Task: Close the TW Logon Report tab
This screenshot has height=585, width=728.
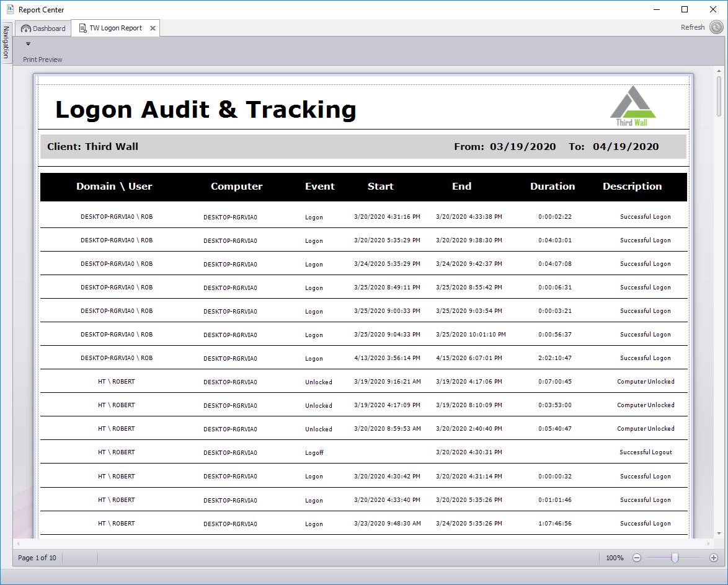Action: click(153, 29)
